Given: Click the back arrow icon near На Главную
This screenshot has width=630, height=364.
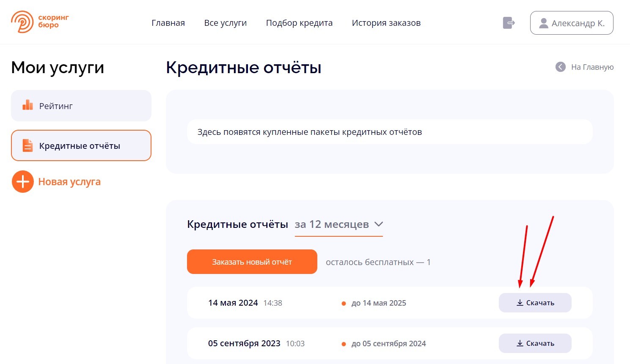Looking at the screenshot, I should 561,67.
